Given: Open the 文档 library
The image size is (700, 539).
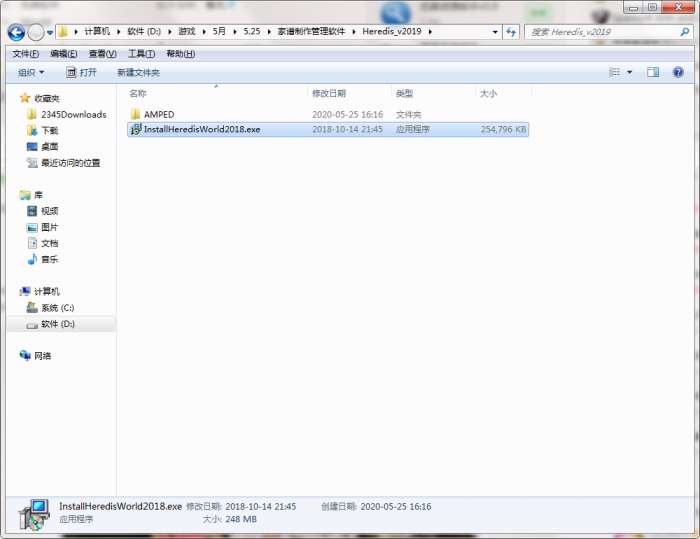Looking at the screenshot, I should 50,243.
